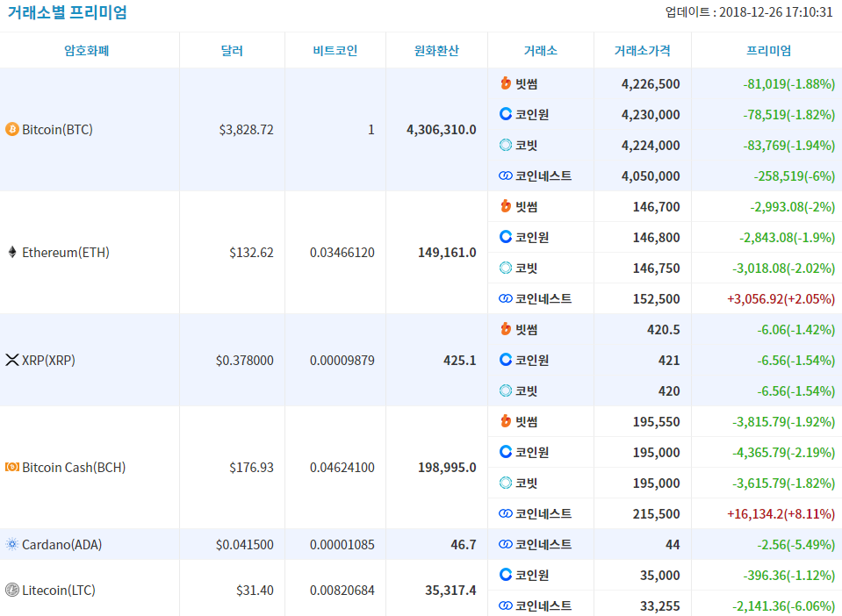Click the Ethereum dollar price $132.62
This screenshot has width=842, height=616.
coord(251,252)
